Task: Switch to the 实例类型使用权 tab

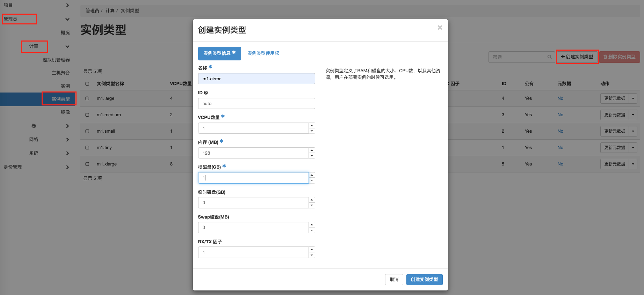Action: point(263,53)
